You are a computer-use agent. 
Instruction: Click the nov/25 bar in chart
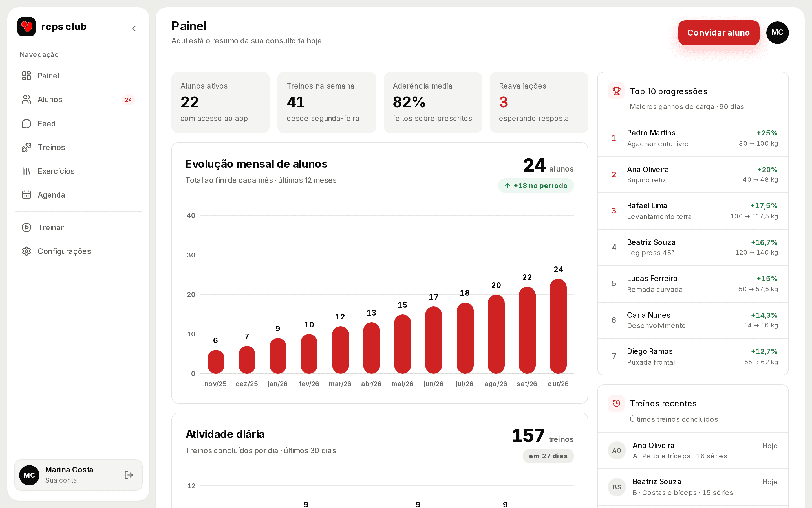[x=216, y=362]
